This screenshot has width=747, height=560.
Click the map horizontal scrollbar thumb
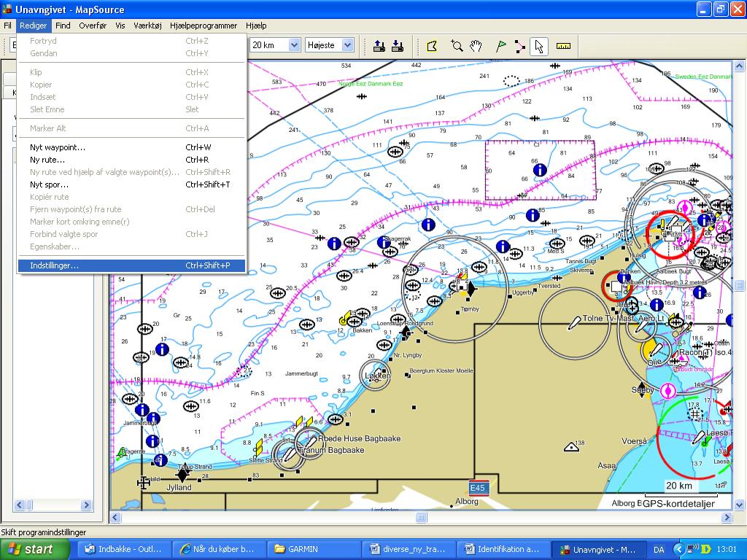(421, 517)
